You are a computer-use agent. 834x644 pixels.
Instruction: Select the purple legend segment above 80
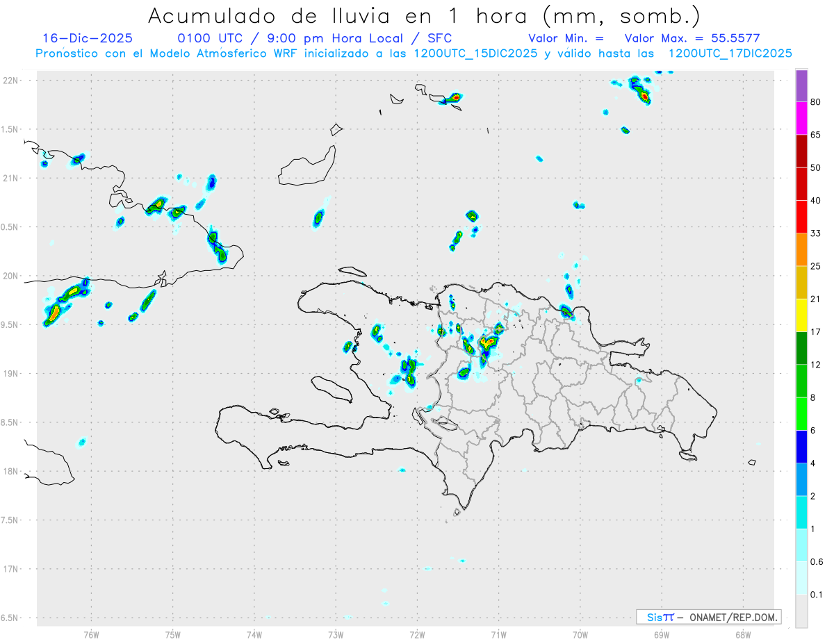click(801, 86)
